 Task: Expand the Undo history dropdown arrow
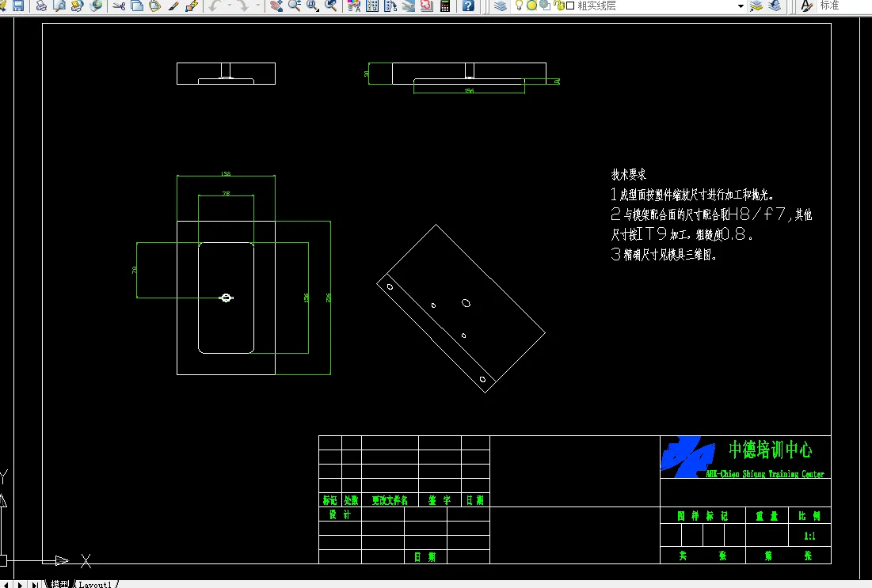229,6
